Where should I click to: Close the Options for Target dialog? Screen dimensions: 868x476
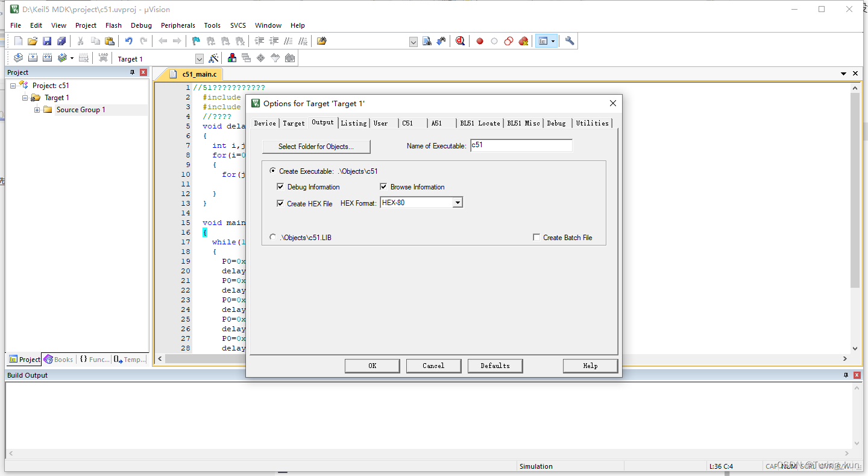(x=613, y=103)
